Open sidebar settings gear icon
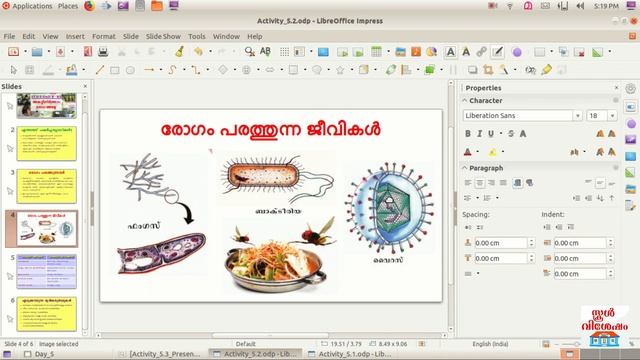 [631, 89]
